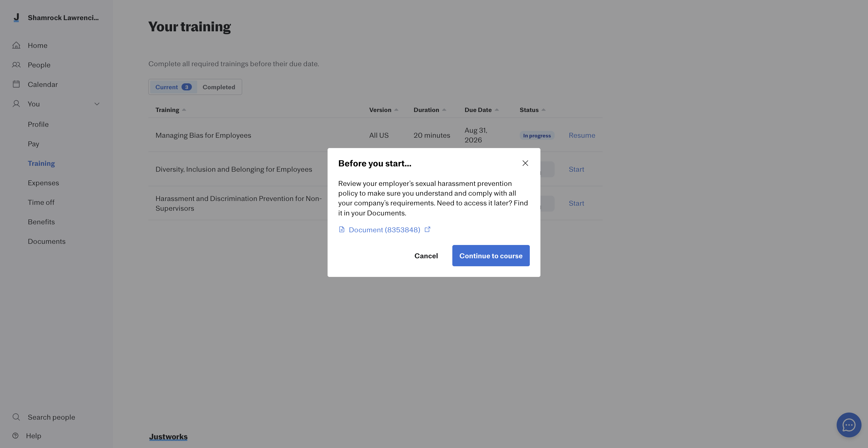Click the All US version cell
Screen dimensions: 868x448
tap(379, 135)
